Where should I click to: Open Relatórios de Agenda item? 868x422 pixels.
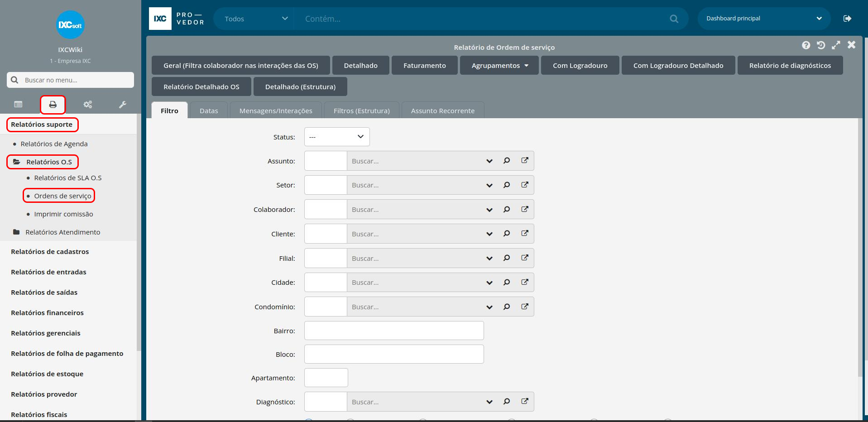coord(54,144)
